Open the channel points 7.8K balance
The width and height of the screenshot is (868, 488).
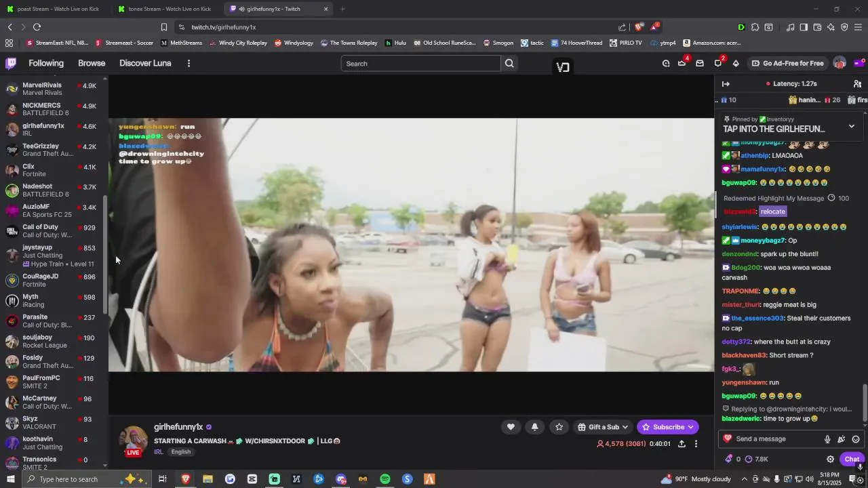[x=756, y=459]
